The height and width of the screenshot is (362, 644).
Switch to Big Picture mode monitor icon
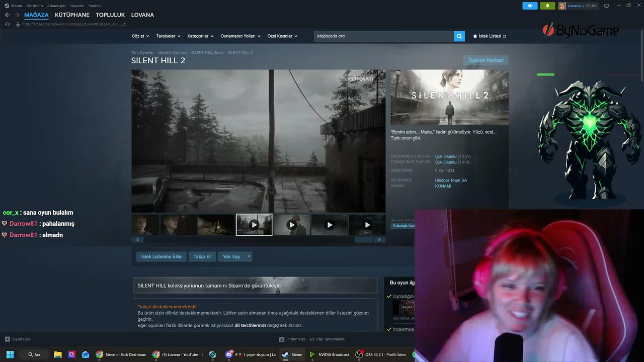(x=606, y=6)
